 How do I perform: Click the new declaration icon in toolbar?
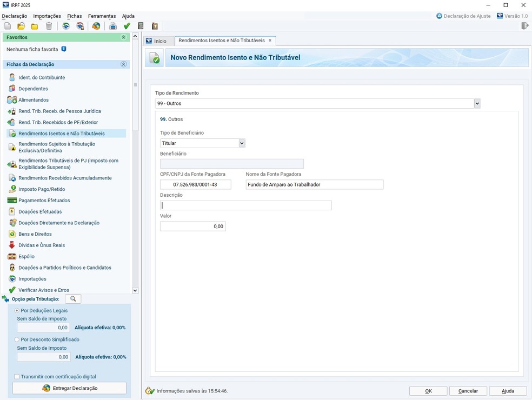tap(8, 26)
